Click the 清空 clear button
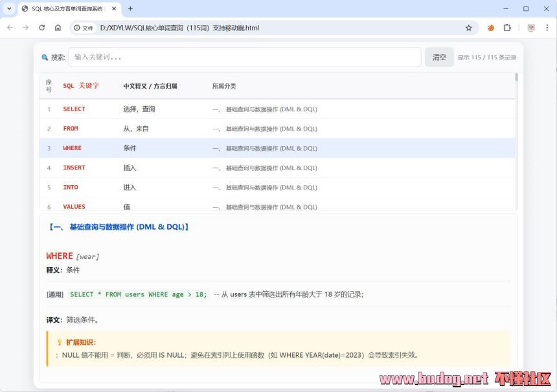This screenshot has width=557, height=392. pyautogui.click(x=439, y=57)
